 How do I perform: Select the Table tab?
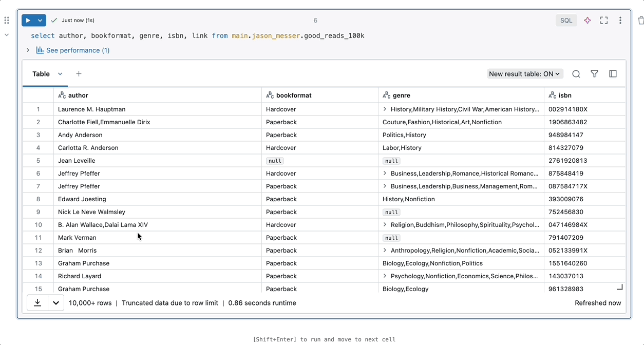pyautogui.click(x=41, y=74)
